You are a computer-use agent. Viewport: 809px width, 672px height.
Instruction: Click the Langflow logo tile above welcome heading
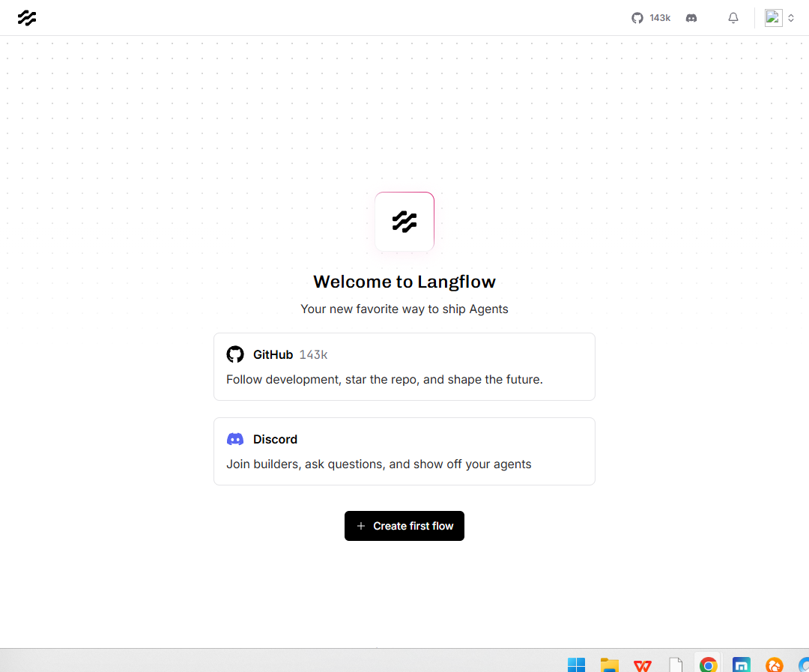click(x=404, y=222)
